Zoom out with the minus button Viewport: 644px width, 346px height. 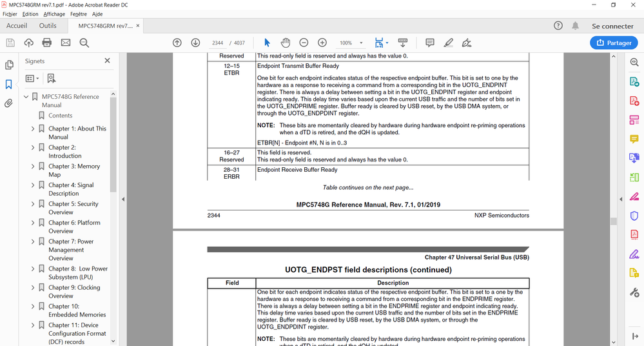304,43
